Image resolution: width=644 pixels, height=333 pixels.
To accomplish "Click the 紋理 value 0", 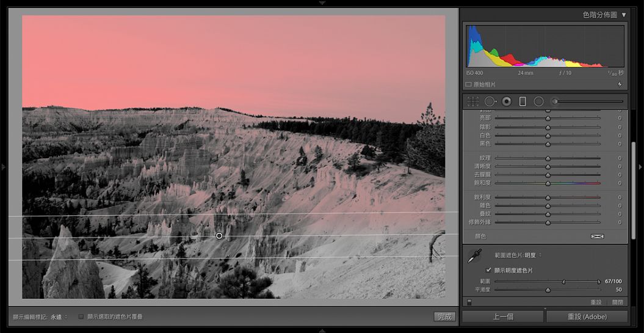I will point(620,158).
